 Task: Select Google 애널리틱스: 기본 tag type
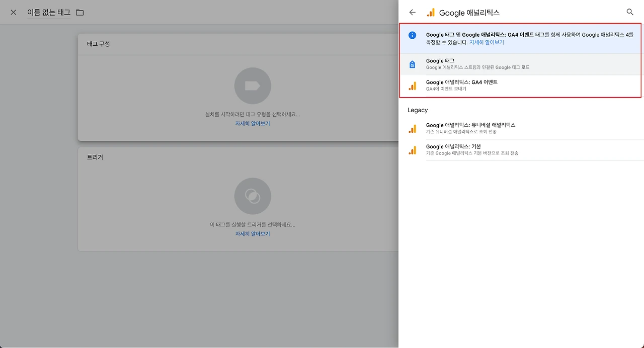(521, 150)
